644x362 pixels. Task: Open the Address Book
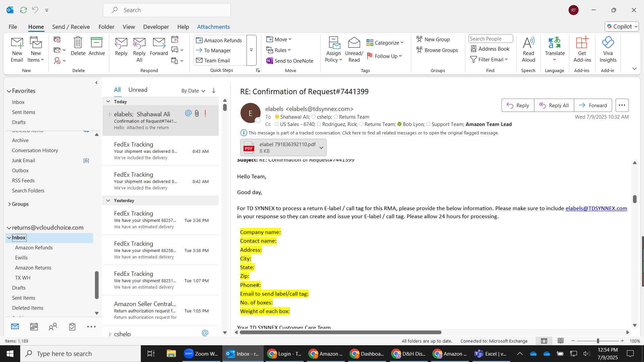[490, 49]
